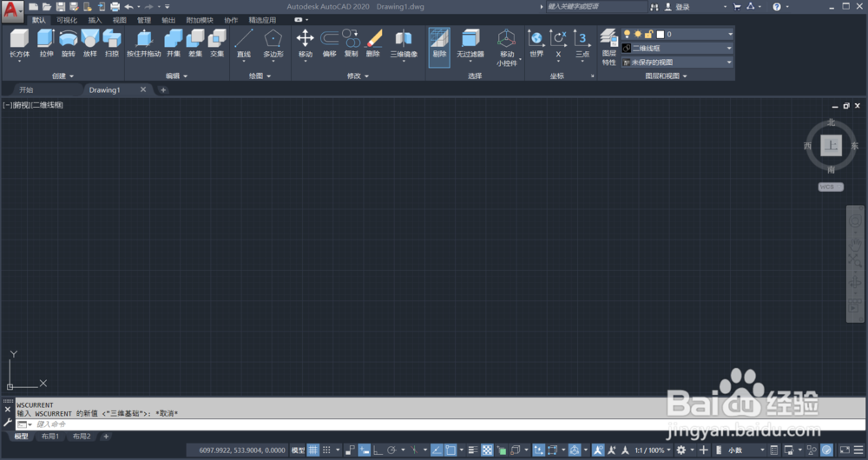Expand the 编辑 panel
868x460 pixels.
pos(176,76)
